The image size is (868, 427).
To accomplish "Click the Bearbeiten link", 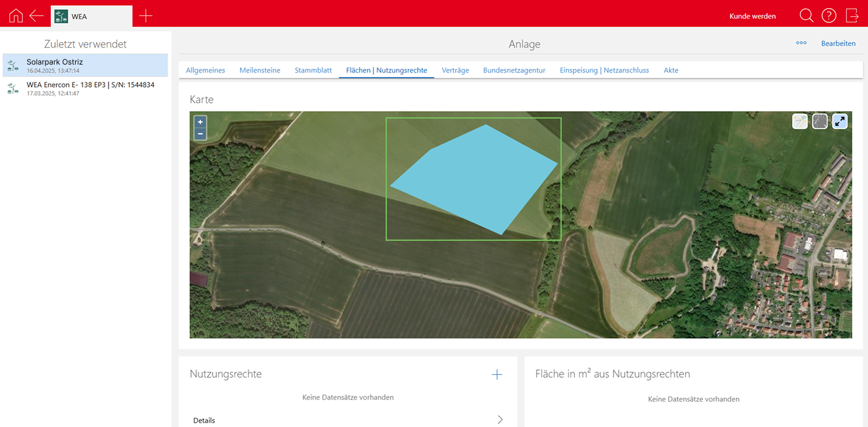I will [x=838, y=43].
